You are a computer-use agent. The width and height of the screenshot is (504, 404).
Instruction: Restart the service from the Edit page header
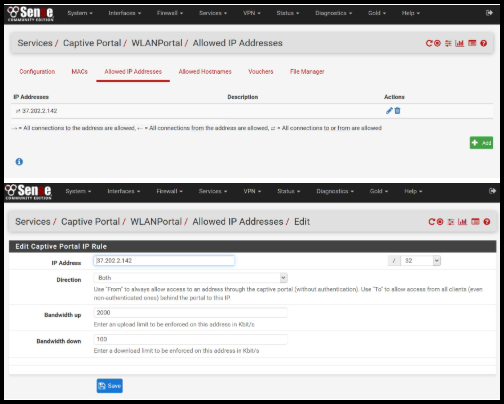[x=432, y=222]
